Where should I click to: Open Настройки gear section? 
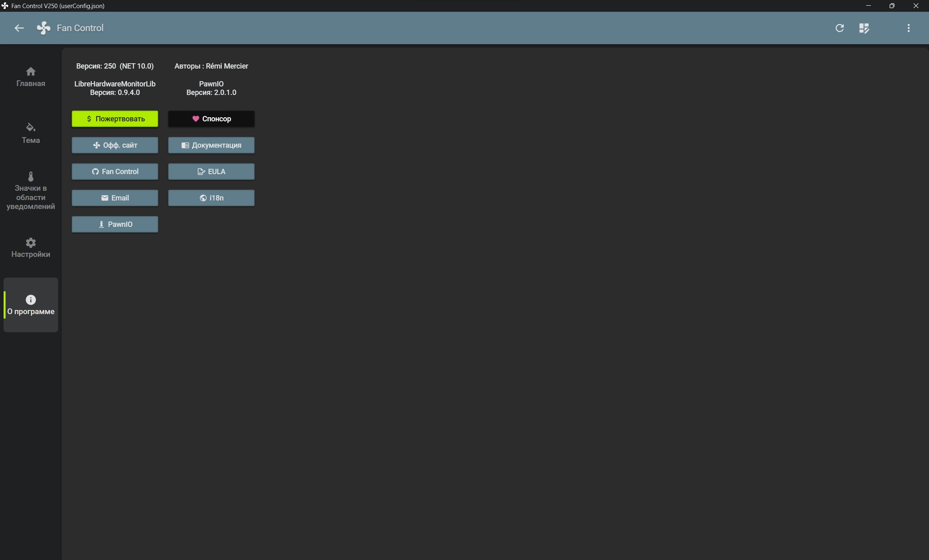[31, 248]
